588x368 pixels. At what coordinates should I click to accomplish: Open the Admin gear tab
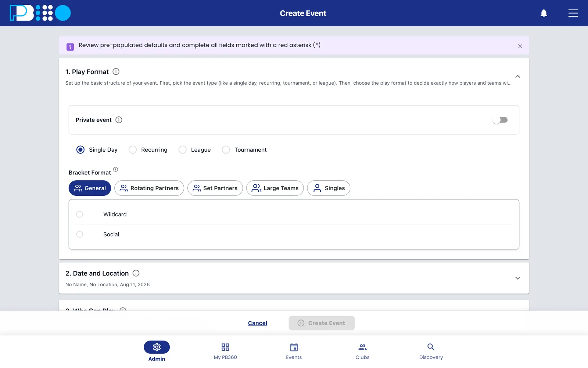click(157, 351)
